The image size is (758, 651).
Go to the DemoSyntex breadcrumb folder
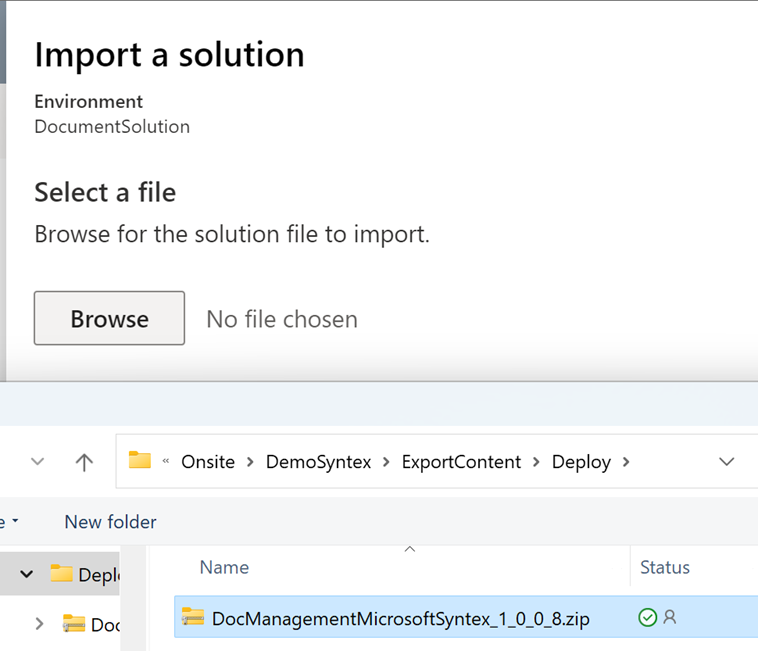pyautogui.click(x=318, y=462)
